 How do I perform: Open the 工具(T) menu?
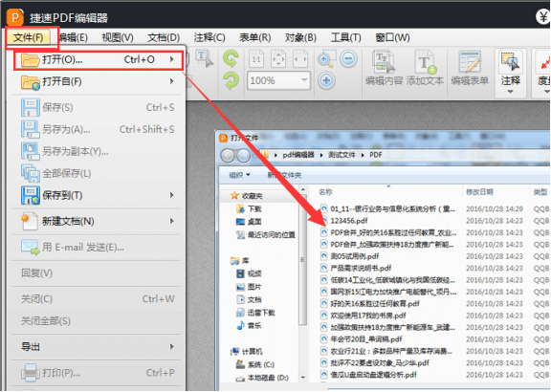[345, 37]
